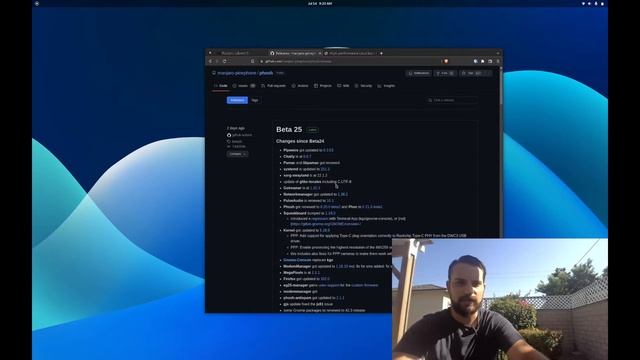Open the beta25 tag link in sidebar
640x360 pixels.
coord(236,141)
